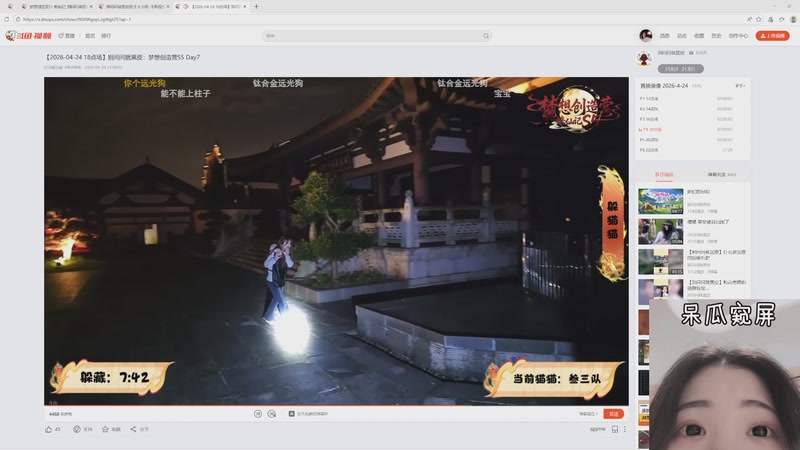This screenshot has height=450, width=800.
Task: Click the orange 上传视频 upload button
Action: pos(772,36)
